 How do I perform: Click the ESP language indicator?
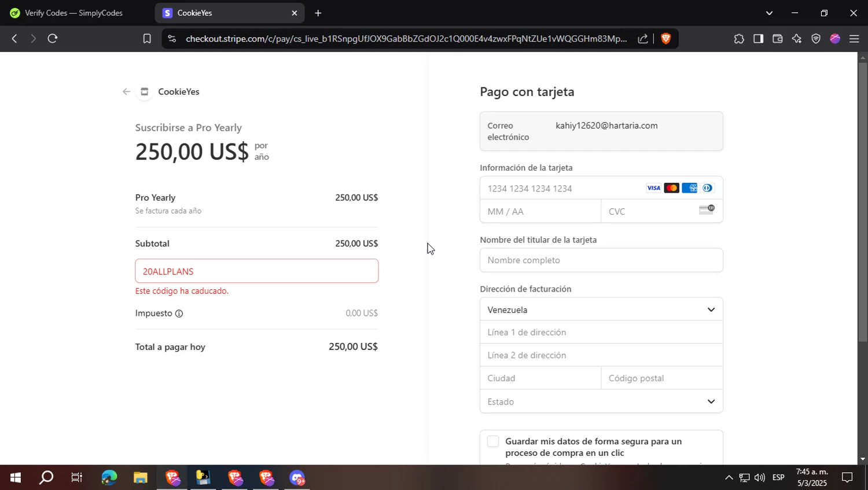[x=778, y=478]
